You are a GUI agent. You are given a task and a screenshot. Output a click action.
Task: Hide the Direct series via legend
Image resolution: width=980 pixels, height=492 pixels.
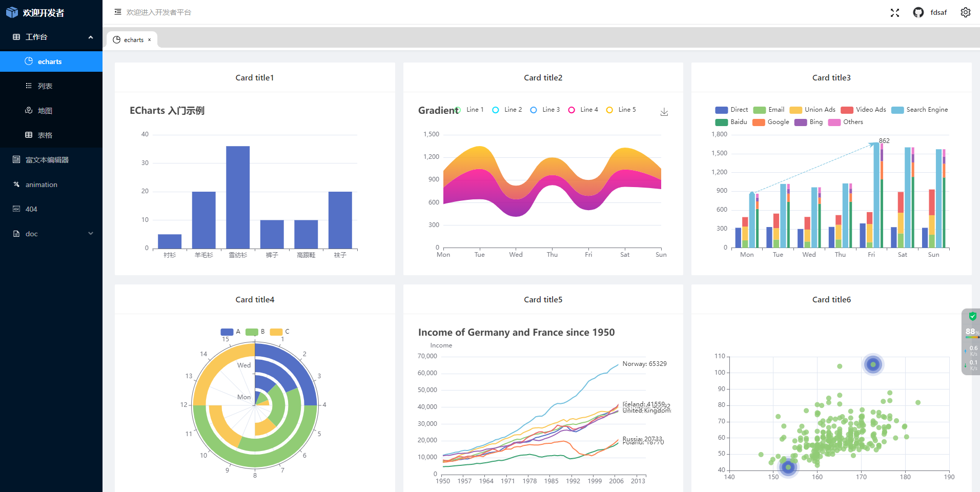731,110
